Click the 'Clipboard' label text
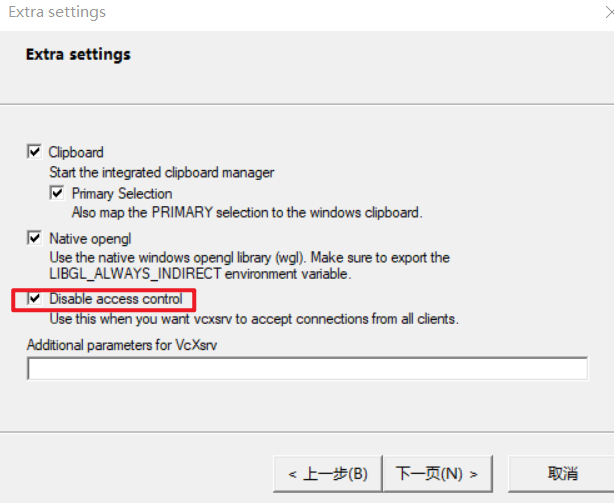614x503 pixels. [x=76, y=152]
